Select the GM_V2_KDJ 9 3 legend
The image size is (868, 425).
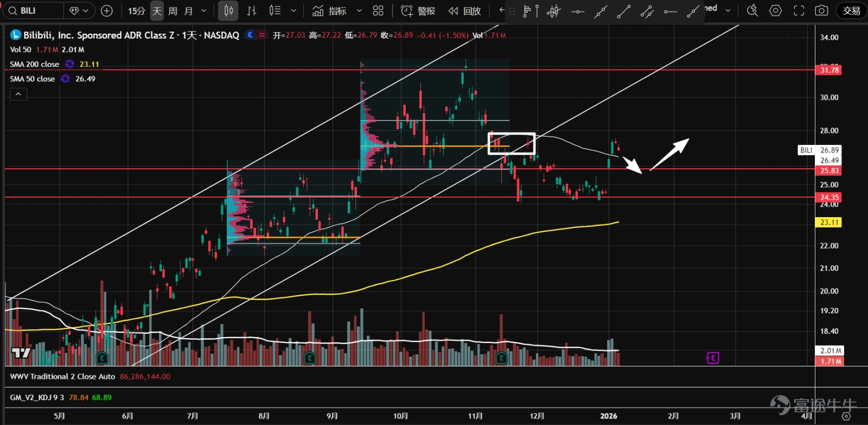[37, 397]
